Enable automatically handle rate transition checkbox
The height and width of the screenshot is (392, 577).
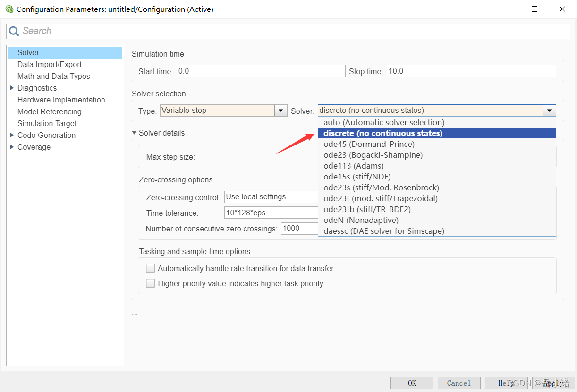tap(150, 268)
